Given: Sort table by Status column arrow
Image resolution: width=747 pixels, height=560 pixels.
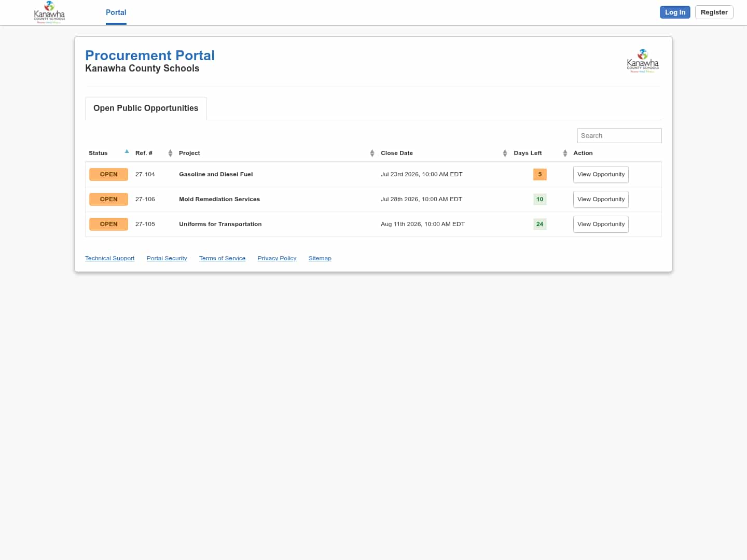Looking at the screenshot, I should pyautogui.click(x=127, y=152).
